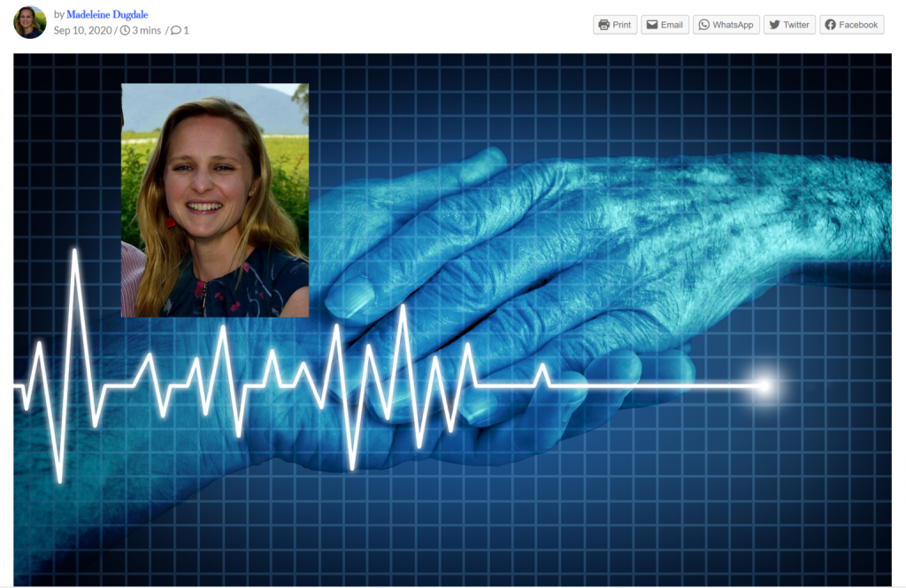Click the Twitter bird icon

click(775, 25)
